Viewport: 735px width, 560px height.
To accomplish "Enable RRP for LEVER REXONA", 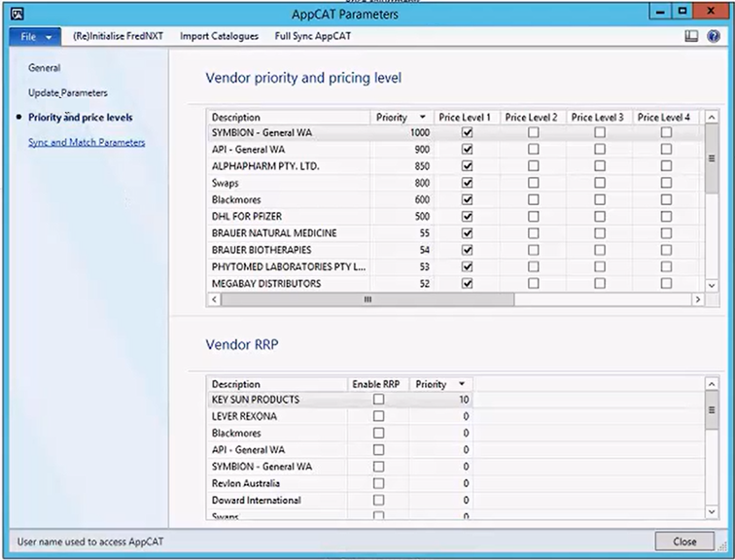I will pyautogui.click(x=378, y=416).
